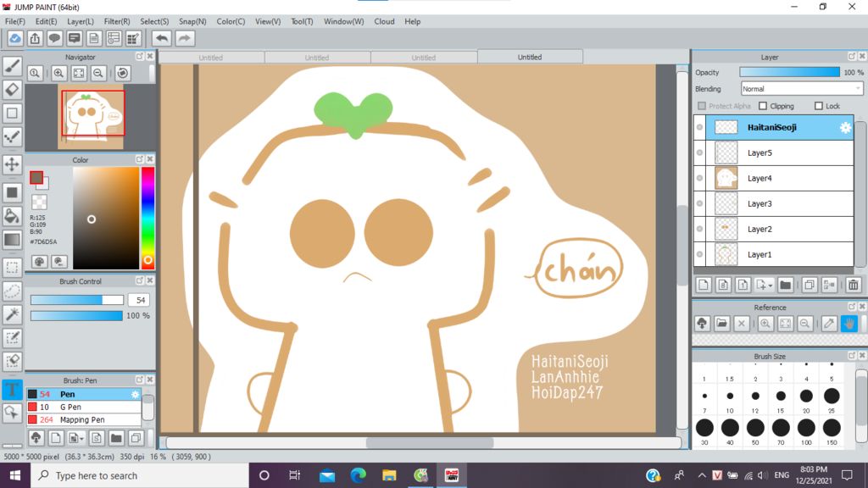Click the Windows taskbar search box
This screenshot has height=488, width=868.
140,475
